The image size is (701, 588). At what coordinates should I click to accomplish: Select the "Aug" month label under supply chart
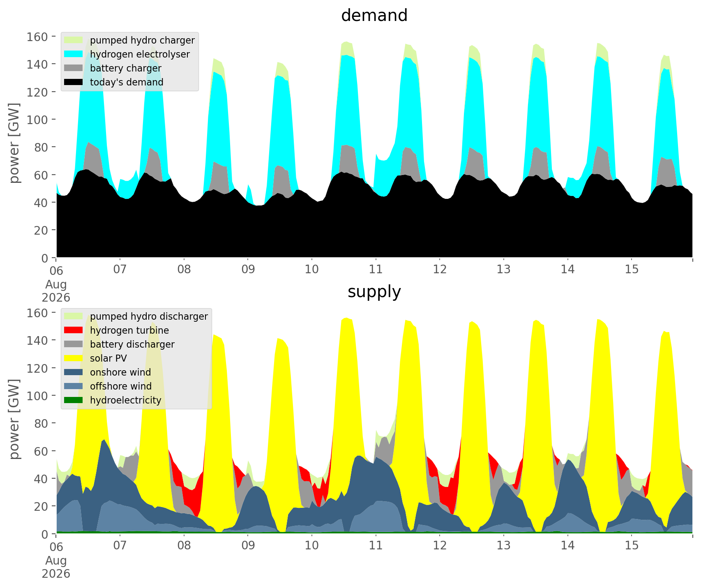click(56, 560)
